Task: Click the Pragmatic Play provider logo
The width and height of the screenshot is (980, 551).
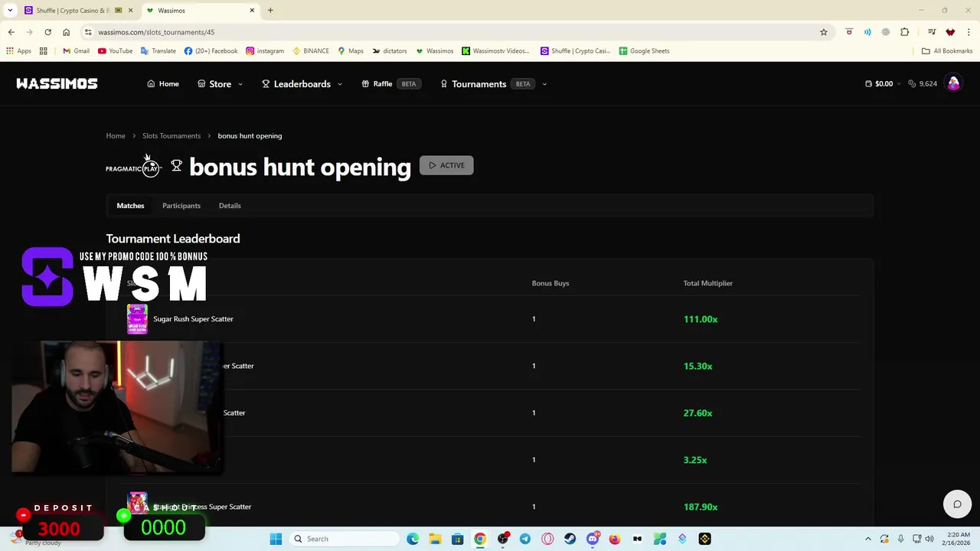Action: point(133,168)
